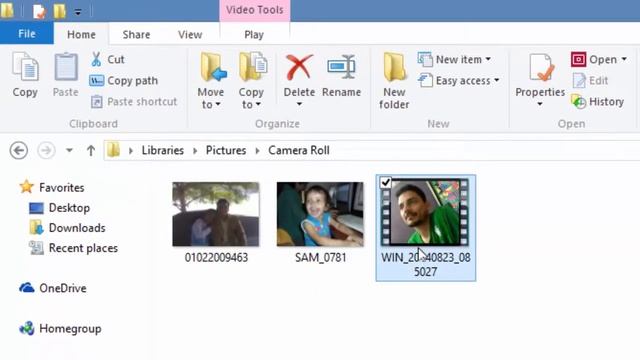Viewport: 640px width, 360px height.
Task: Click the Edit icon in Open group
Action: click(x=579, y=81)
